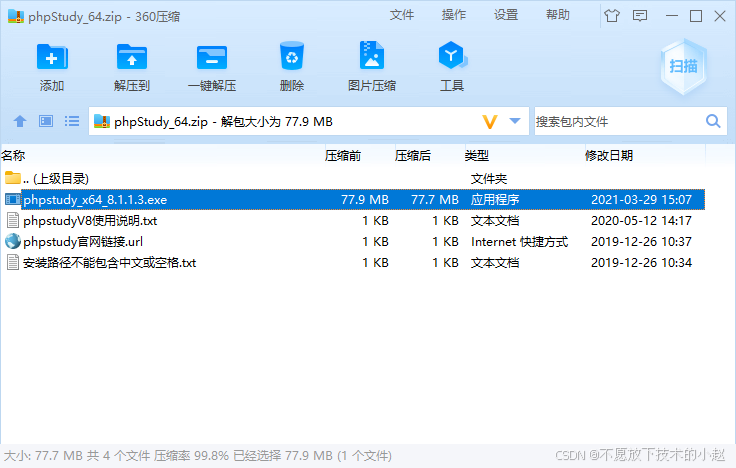Click the parent directory folder icon
This screenshot has height=468, width=736.
pyautogui.click(x=13, y=177)
